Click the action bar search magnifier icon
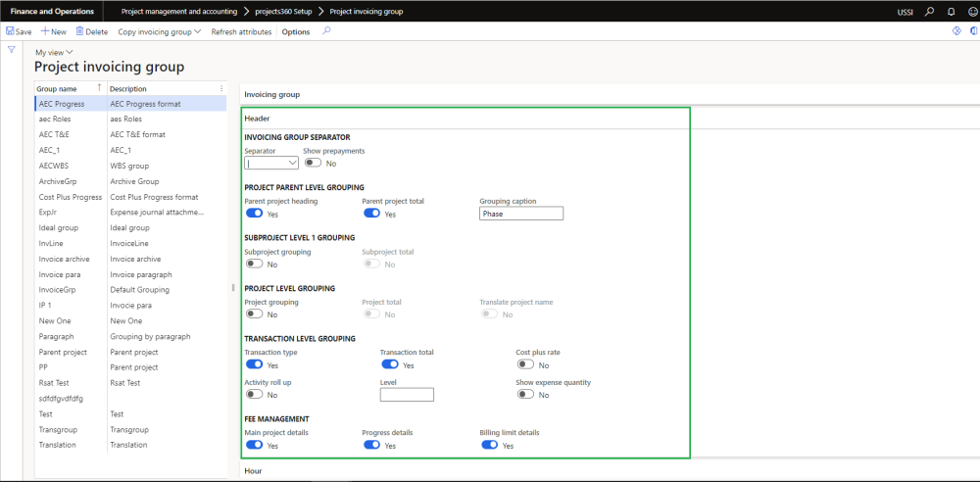 (326, 30)
